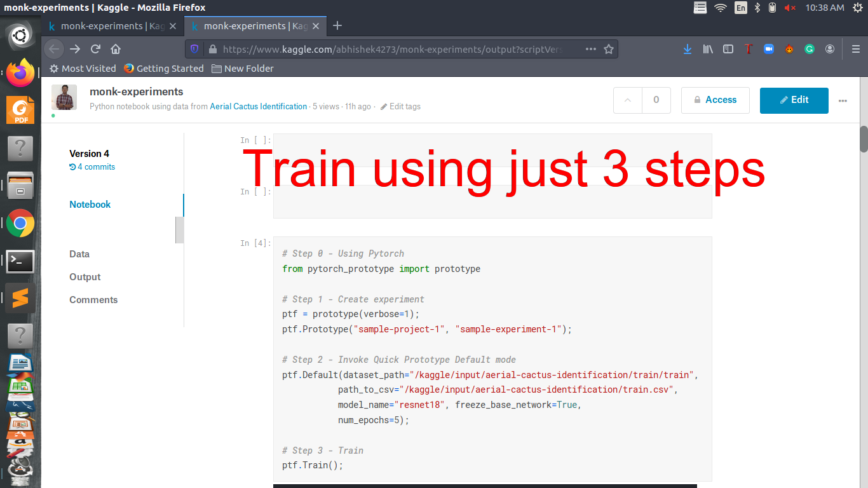Screen dimensions: 868x488
Task: Select the Notebook section in sidebar
Action: point(90,205)
